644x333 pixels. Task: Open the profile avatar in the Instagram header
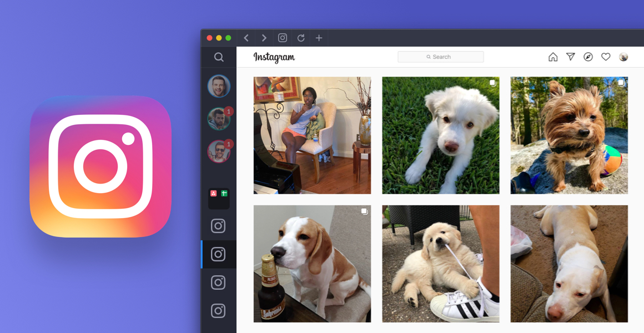(623, 57)
